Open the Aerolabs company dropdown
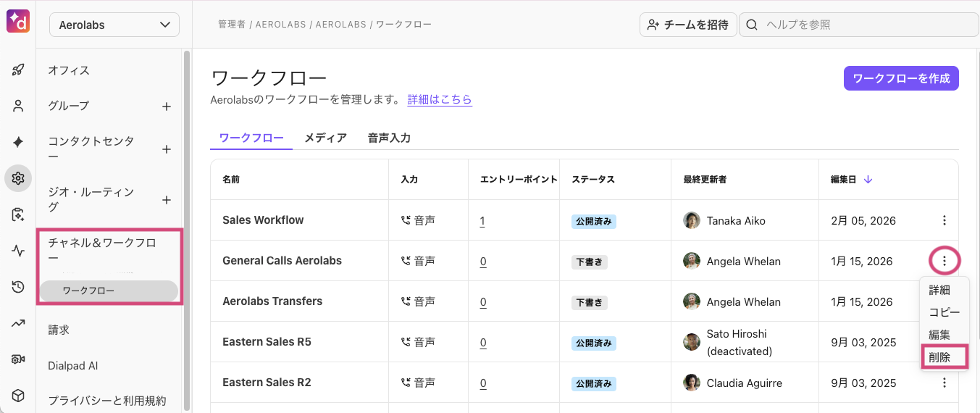 pyautogui.click(x=114, y=25)
